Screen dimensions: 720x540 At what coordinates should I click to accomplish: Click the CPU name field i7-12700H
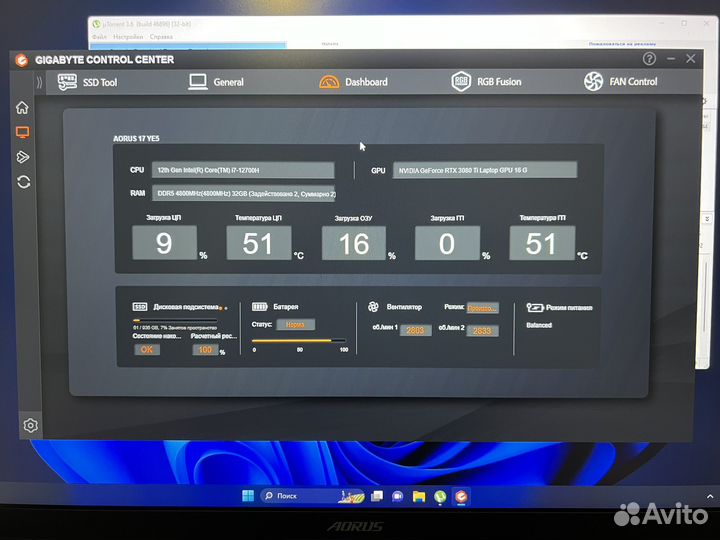[x=243, y=170]
